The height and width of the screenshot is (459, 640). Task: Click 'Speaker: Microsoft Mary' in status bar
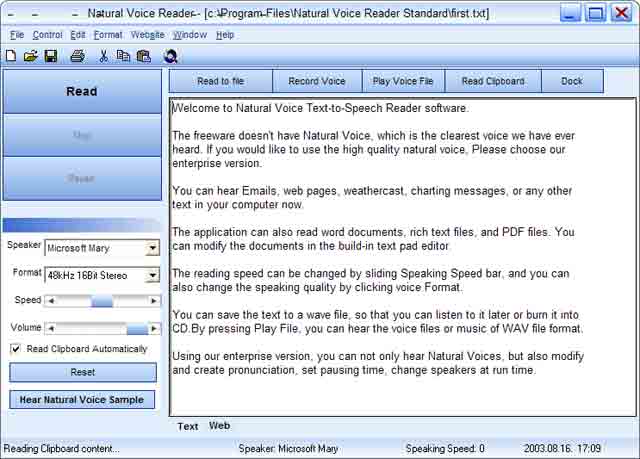pos(288,448)
